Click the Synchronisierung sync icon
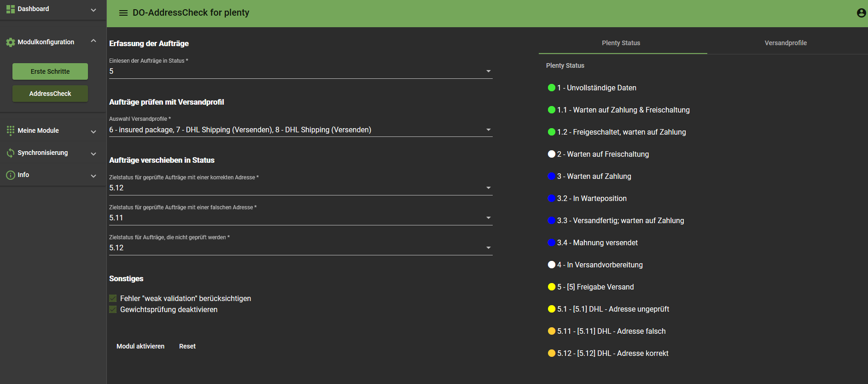The image size is (868, 384). [10, 153]
